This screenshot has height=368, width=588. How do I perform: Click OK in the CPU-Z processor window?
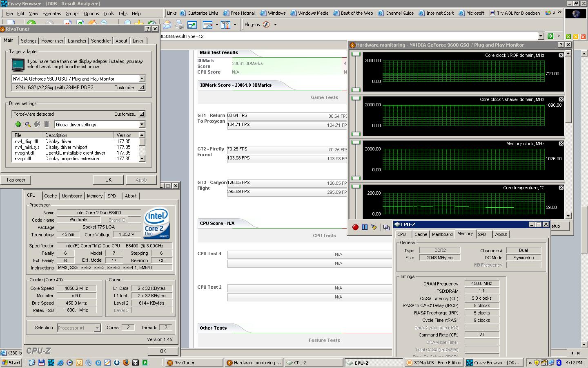coord(163,351)
